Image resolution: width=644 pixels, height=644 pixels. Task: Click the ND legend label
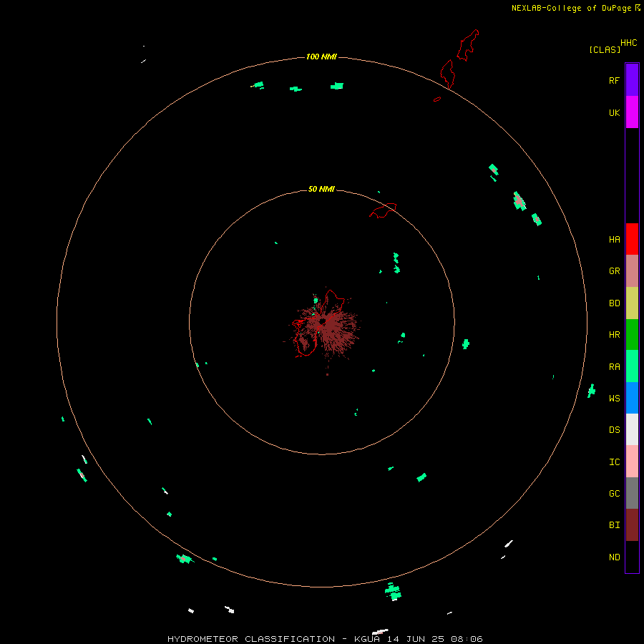tap(614, 557)
